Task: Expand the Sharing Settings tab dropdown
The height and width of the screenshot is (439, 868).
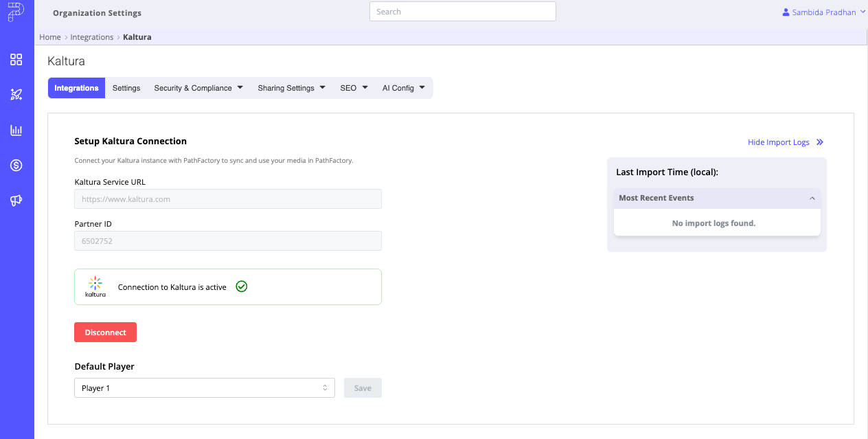Action: click(x=291, y=88)
